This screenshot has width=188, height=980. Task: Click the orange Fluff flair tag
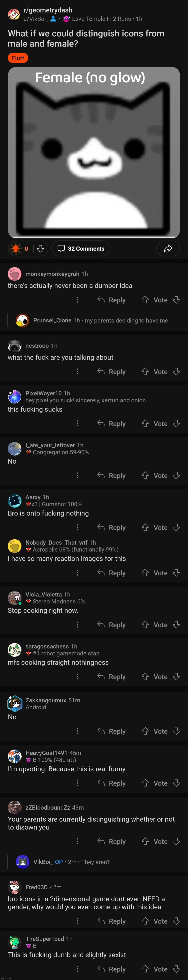click(x=18, y=58)
